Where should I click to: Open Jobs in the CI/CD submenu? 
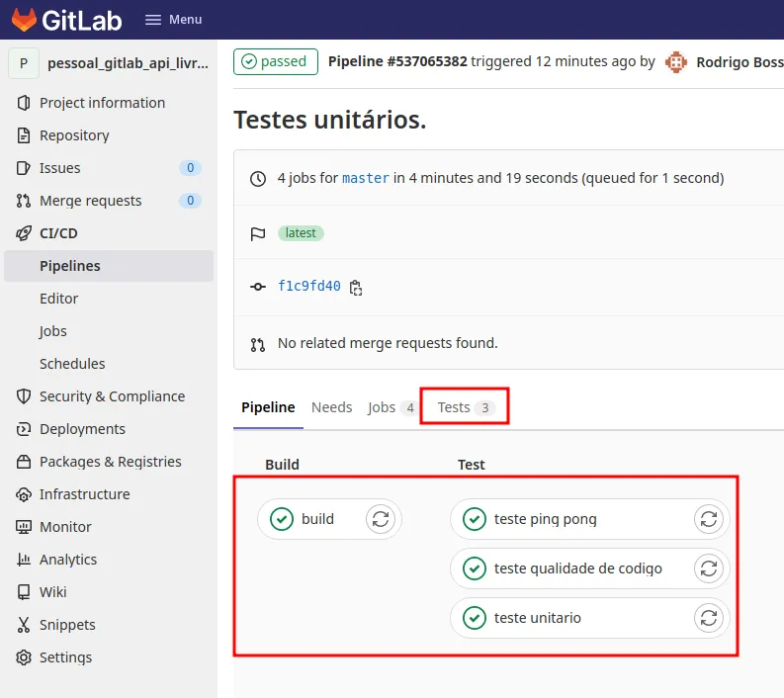[x=53, y=331]
